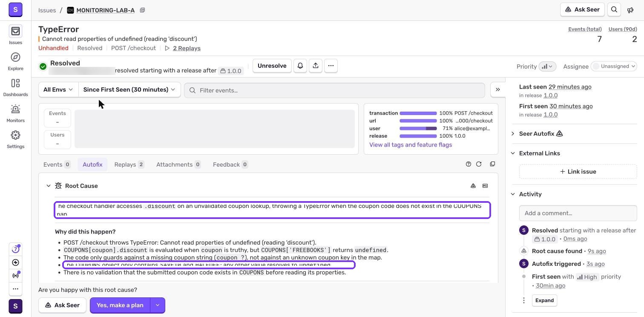Click the help question-mark icon in Autofix tab row
644x317 pixels.
pyautogui.click(x=469, y=164)
